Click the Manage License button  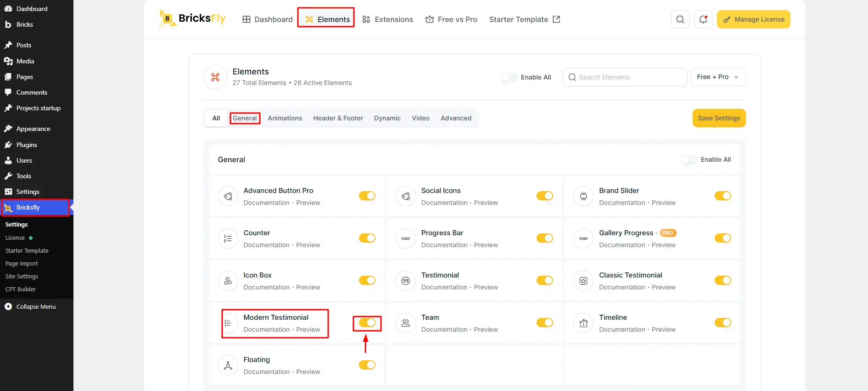(x=754, y=19)
